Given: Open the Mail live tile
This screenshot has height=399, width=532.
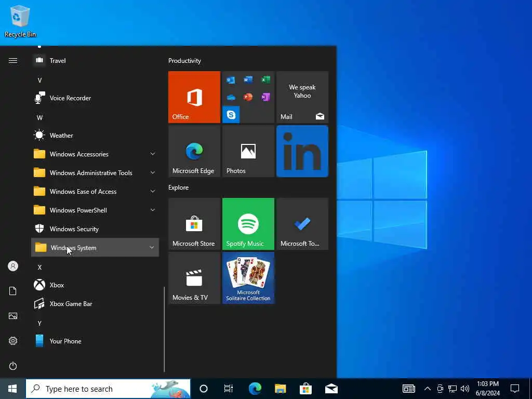Looking at the screenshot, I should pyautogui.click(x=302, y=97).
